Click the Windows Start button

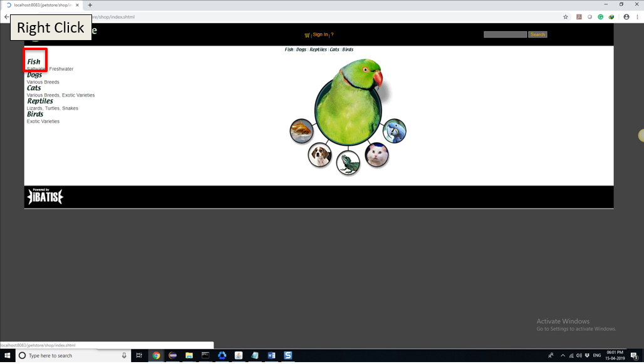click(7, 356)
